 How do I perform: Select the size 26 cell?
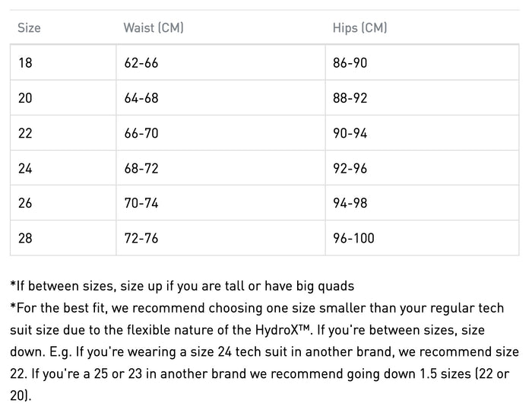tap(26, 203)
